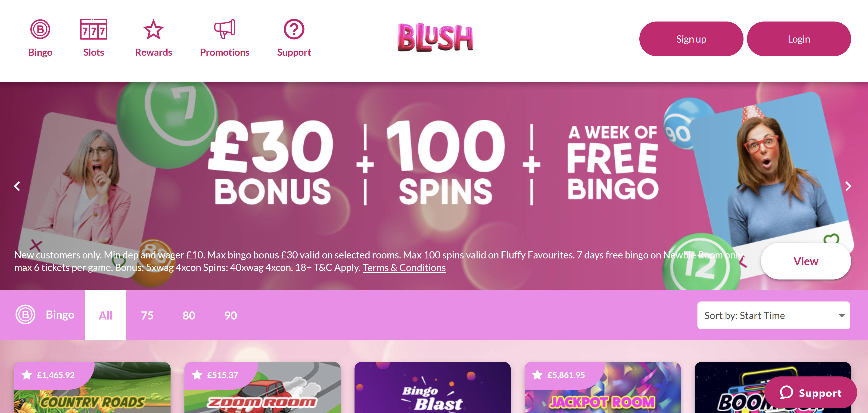The width and height of the screenshot is (868, 413).
Task: Go to the Blush logo homepage
Action: coord(435,37)
